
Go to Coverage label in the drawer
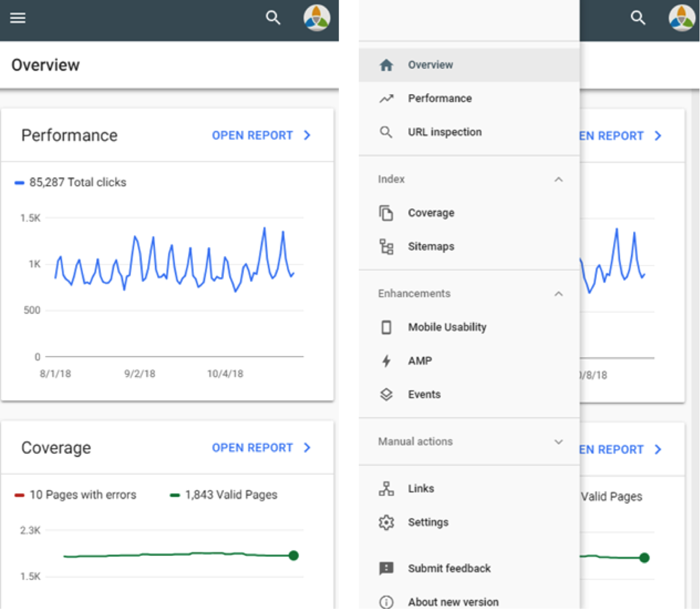[x=431, y=213]
